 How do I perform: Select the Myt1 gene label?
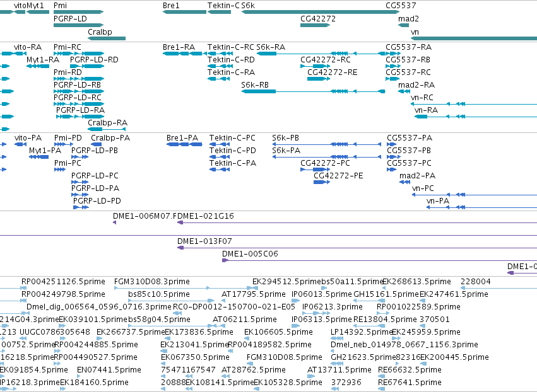pyautogui.click(x=35, y=6)
